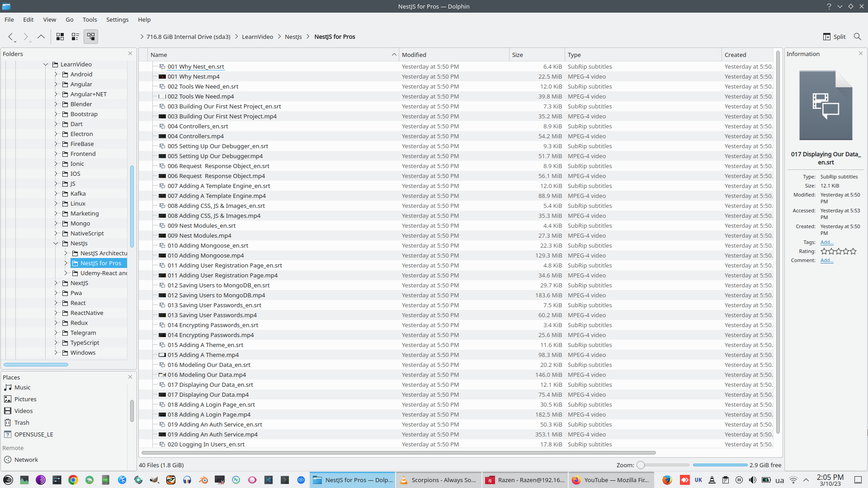Screen dimensions: 868x488
Task: Go up to parent folder
Action: click(41, 37)
